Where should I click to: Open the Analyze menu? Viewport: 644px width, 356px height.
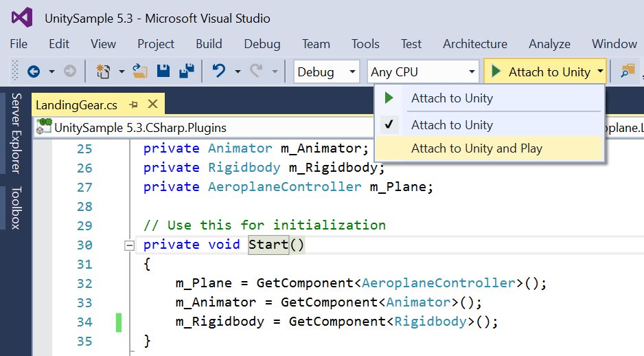click(x=549, y=44)
